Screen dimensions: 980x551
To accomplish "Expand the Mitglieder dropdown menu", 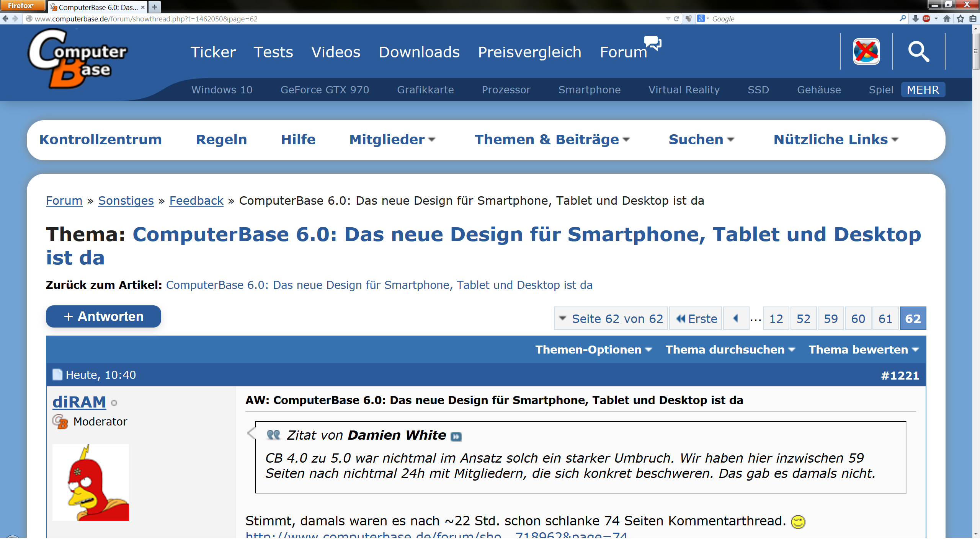I will point(392,140).
